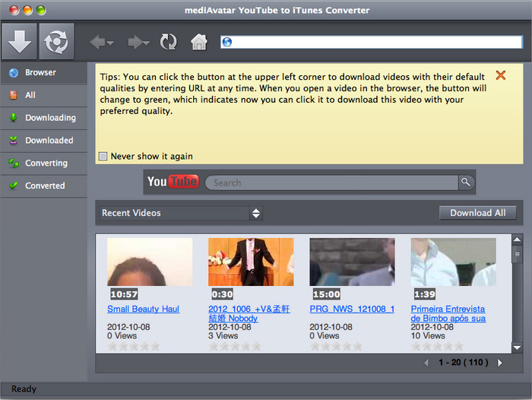The height and width of the screenshot is (400, 532).
Task: Click the magnifier search button
Action: click(x=466, y=183)
